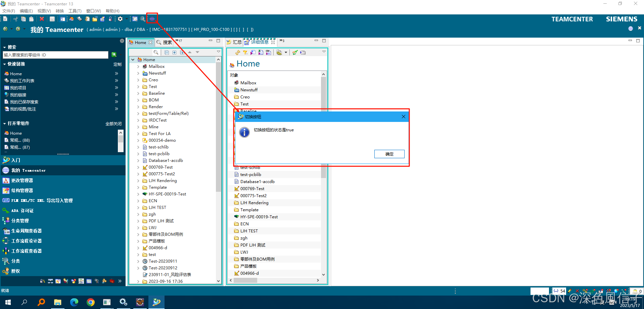Click the green forward navigation arrow
Image resolution: width=644 pixels, height=309 pixels.
[x=18, y=29]
